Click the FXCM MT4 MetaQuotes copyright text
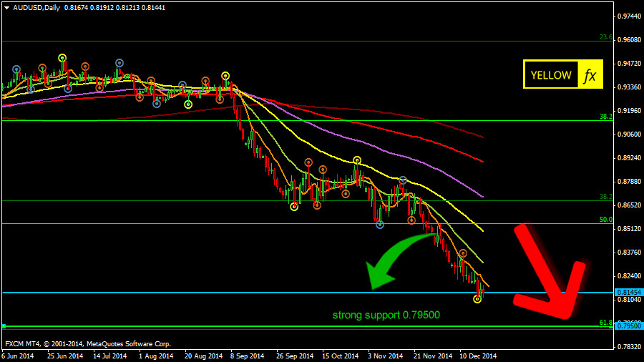Screen dimensions: 644x362 [87, 344]
